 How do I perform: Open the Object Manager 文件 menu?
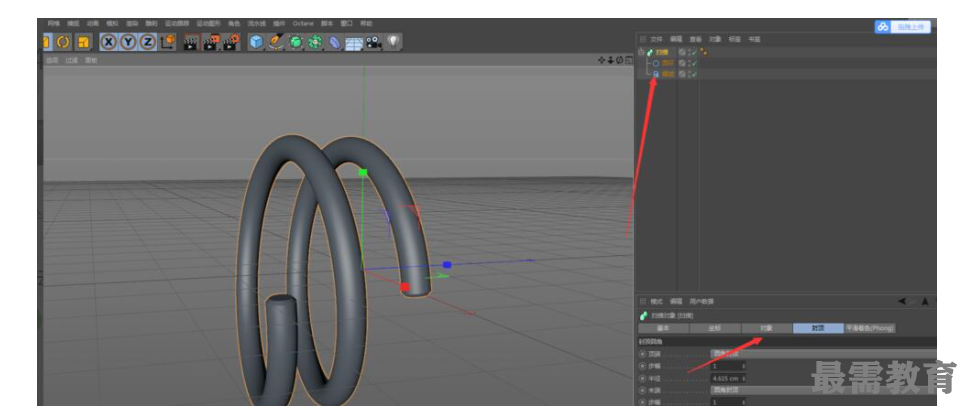pyautogui.click(x=657, y=39)
